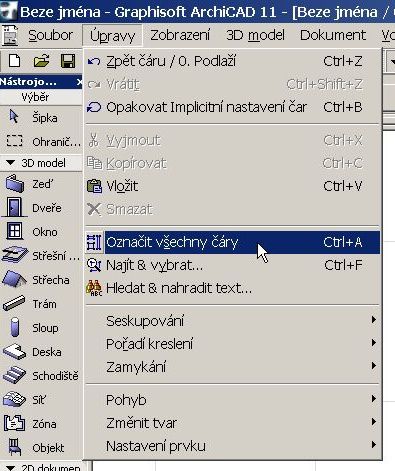Viewport: 395px width, 471px height.
Task: Expand the Pohyb submenu
Action: 233,400
